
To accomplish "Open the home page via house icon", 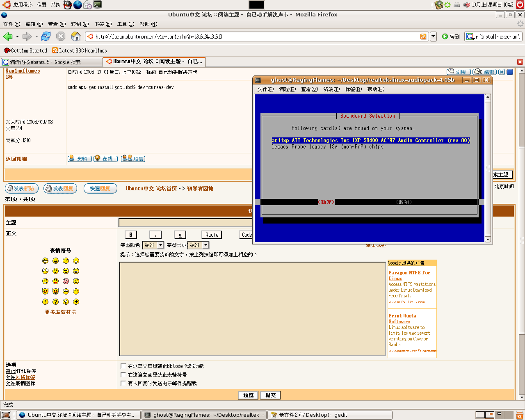I will pos(76,37).
